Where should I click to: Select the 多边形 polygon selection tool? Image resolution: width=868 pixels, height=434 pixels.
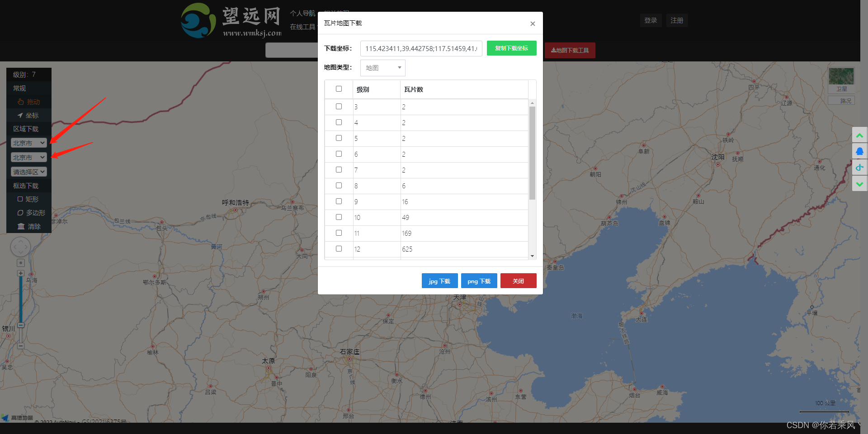[x=31, y=213]
